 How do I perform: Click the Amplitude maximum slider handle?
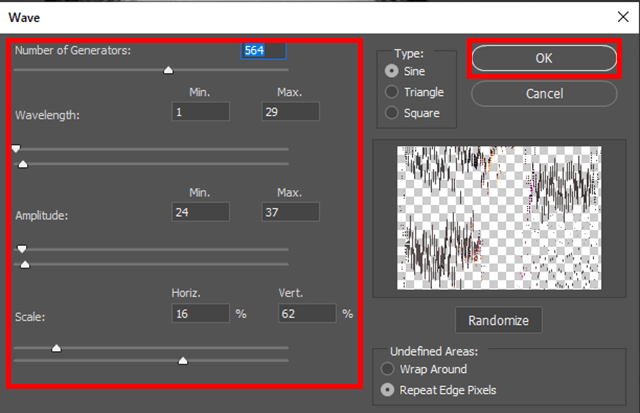(x=25, y=264)
